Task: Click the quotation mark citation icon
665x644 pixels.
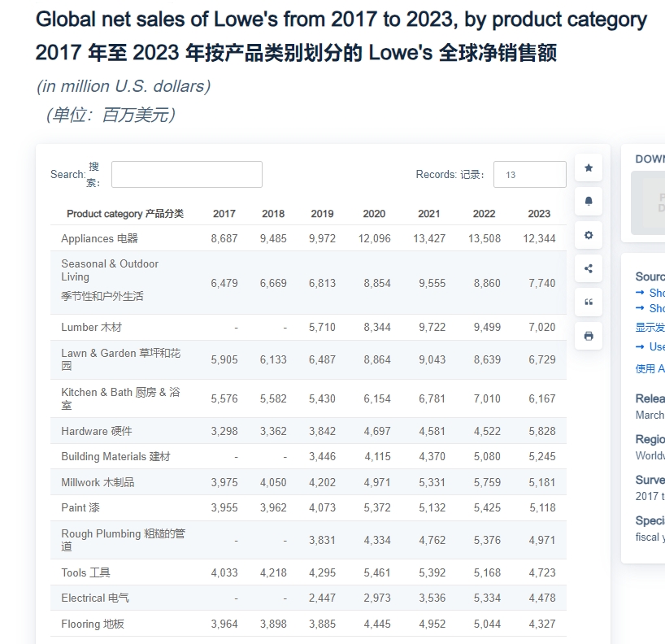Action: point(589,302)
